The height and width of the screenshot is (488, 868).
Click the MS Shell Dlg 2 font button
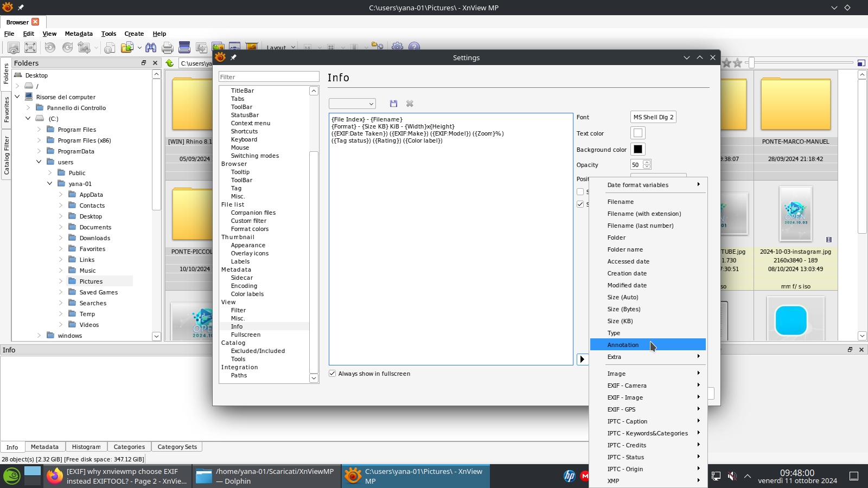tap(653, 117)
